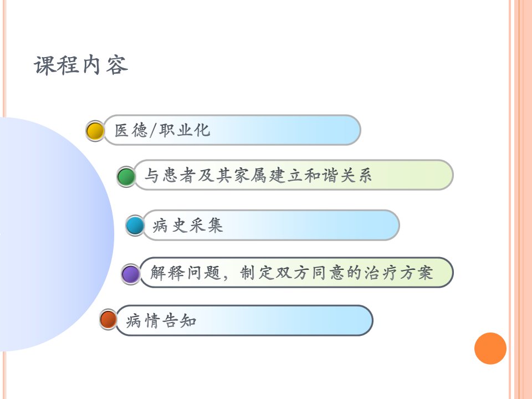532x399 pixels.
Task: Select the 病情告知 bar
Action: pos(244,320)
